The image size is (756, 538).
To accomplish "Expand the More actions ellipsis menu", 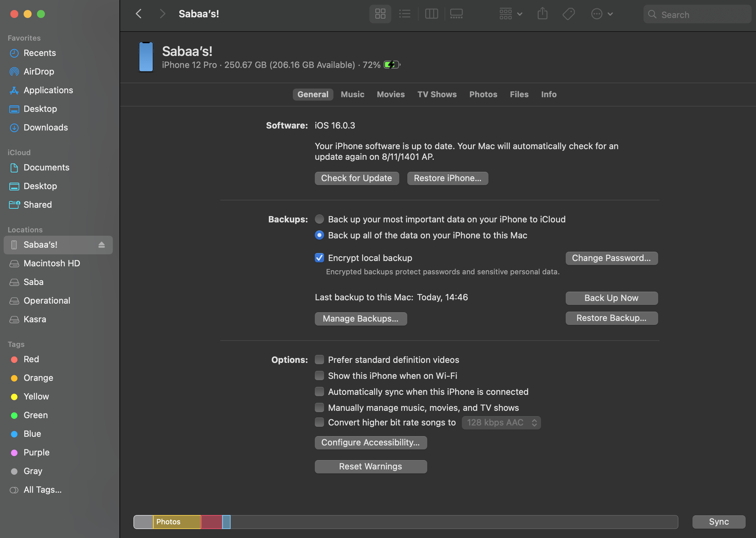I will point(602,14).
